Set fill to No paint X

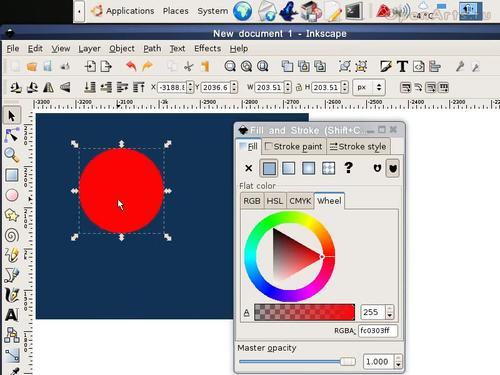point(249,168)
